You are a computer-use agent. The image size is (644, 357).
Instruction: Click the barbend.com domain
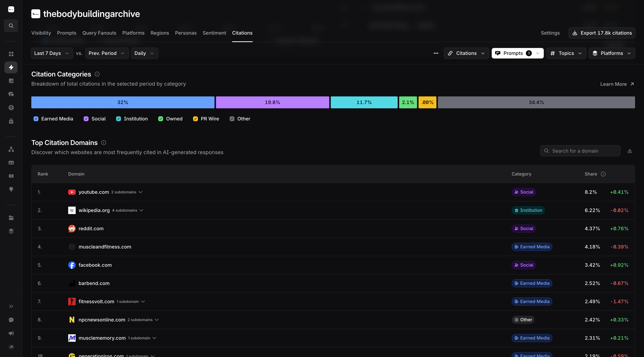coord(94,283)
